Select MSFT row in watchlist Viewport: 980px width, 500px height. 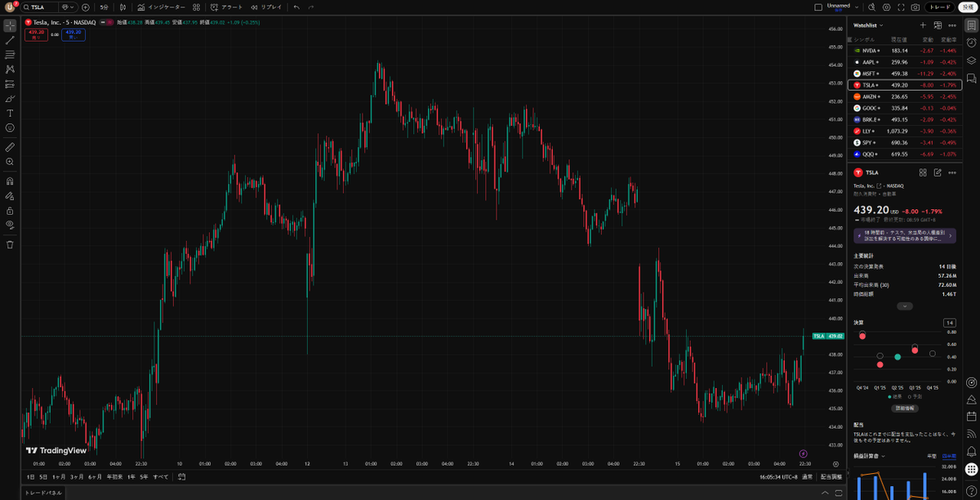pyautogui.click(x=904, y=74)
